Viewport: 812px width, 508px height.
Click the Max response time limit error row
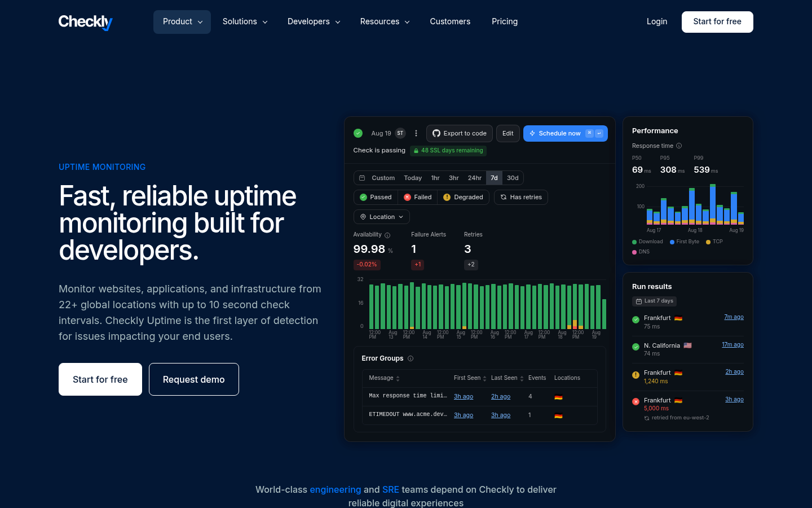pyautogui.click(x=480, y=396)
